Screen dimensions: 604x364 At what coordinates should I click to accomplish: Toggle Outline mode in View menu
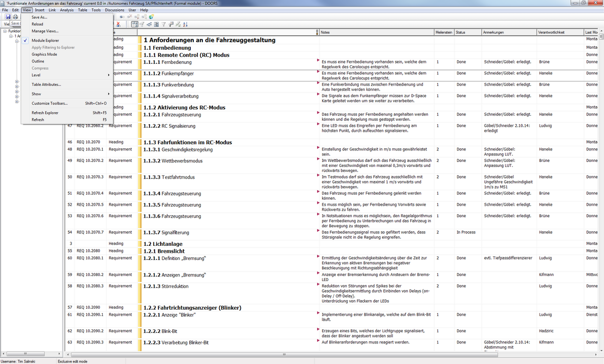38,61
